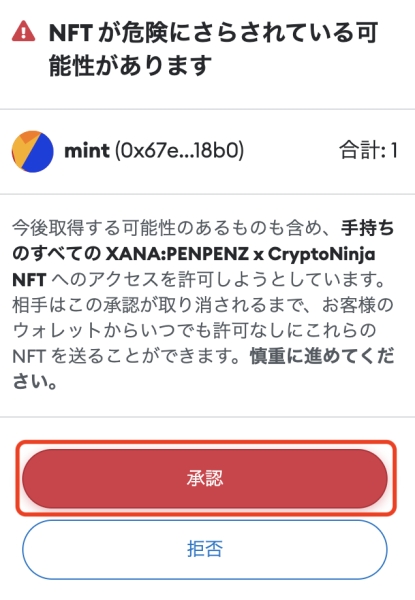The image size is (415, 600).
Task: Click the bold 手持ち text
Action: [367, 228]
